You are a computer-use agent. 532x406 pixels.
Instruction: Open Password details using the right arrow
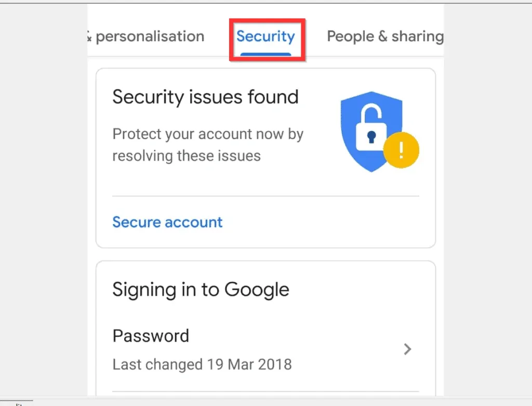[408, 349]
